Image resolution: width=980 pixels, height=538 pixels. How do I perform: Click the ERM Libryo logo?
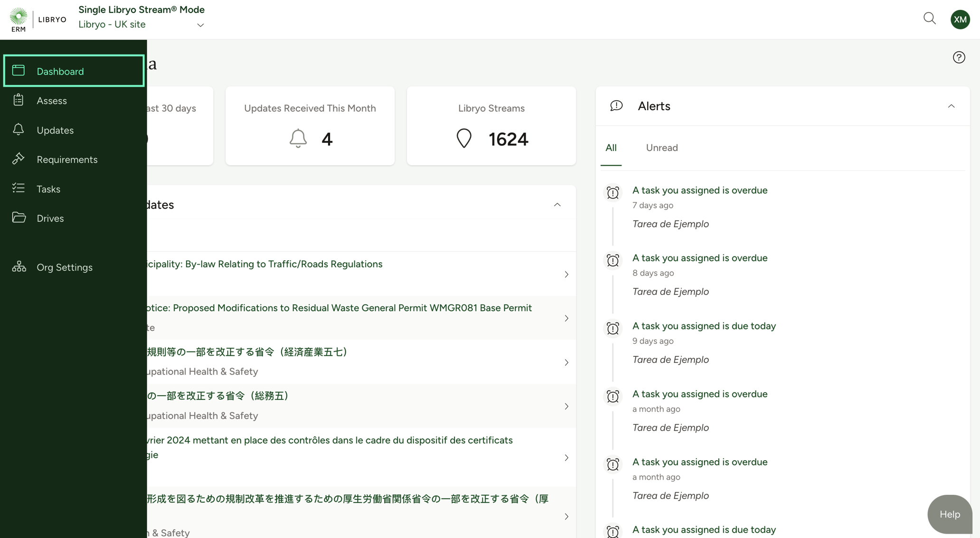37,19
